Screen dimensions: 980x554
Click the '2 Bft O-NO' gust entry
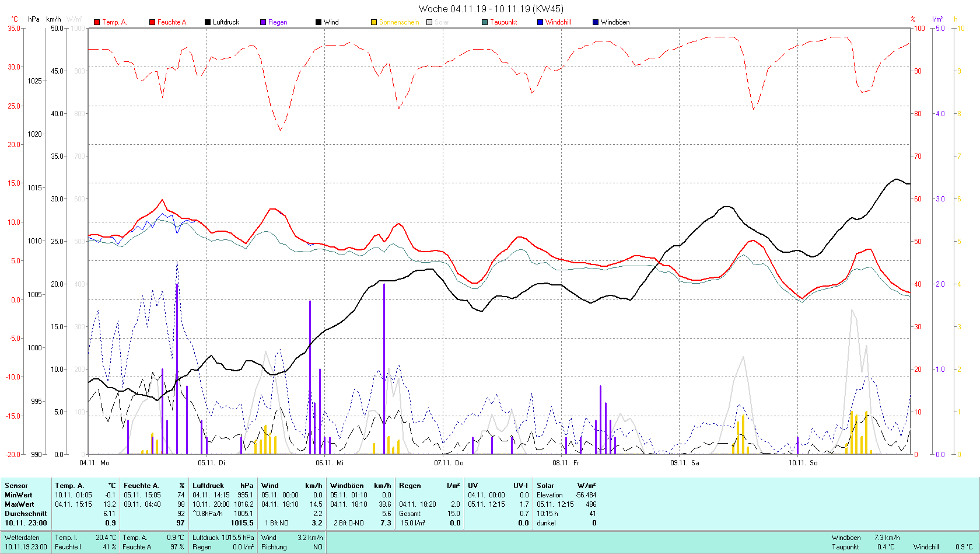point(349,523)
